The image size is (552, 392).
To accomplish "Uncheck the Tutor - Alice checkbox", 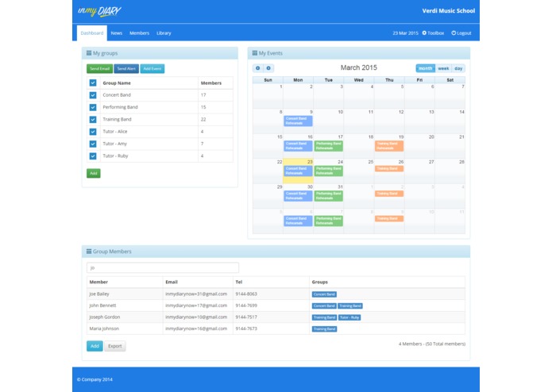I will click(x=93, y=132).
